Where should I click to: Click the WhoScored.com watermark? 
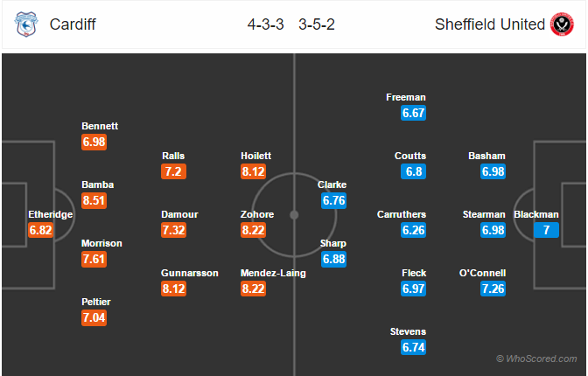(x=536, y=359)
